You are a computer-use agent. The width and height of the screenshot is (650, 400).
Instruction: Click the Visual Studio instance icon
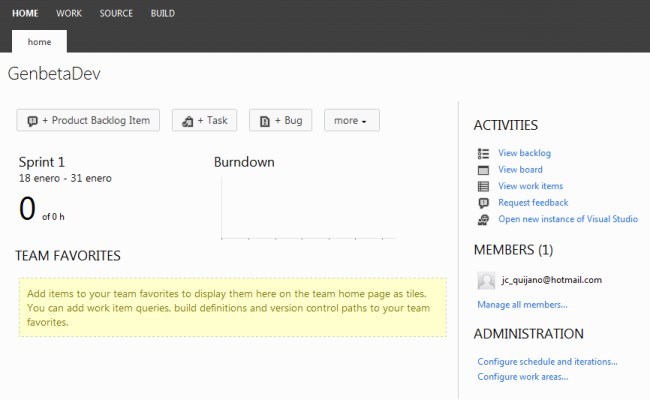click(483, 220)
